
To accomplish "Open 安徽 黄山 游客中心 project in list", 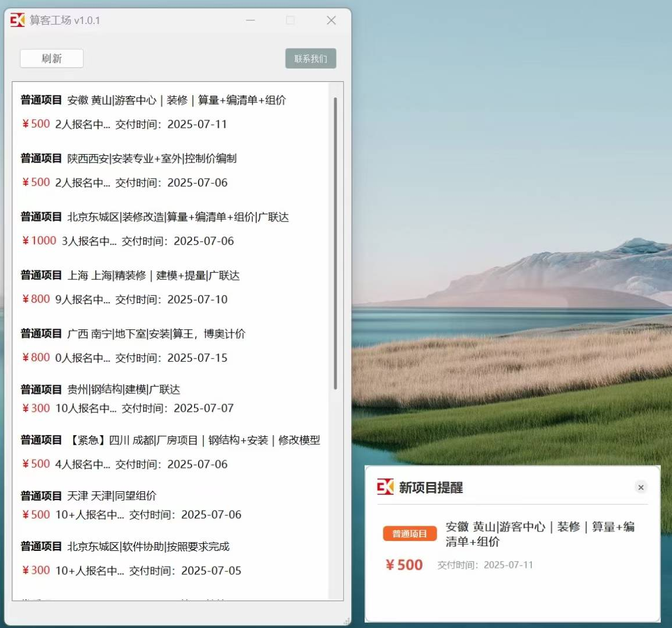I will [x=176, y=100].
